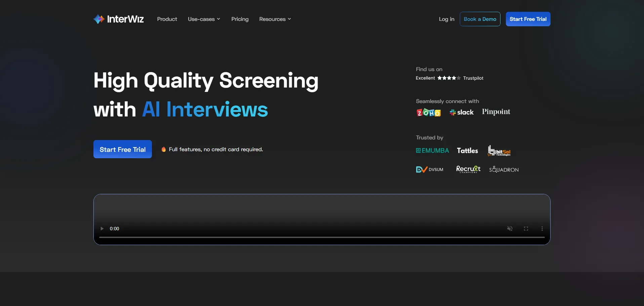Expand the Resources dropdown
Viewport: 644px width, 306px height.
point(275,19)
